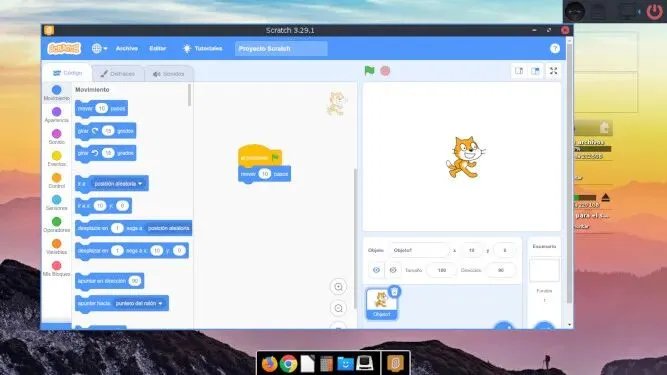Select the Sensores block category
Image resolution: width=667 pixels, height=375 pixels.
(57, 203)
